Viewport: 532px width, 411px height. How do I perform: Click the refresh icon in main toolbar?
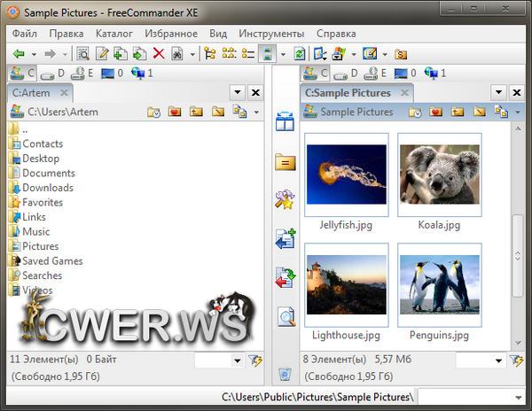tap(300, 54)
